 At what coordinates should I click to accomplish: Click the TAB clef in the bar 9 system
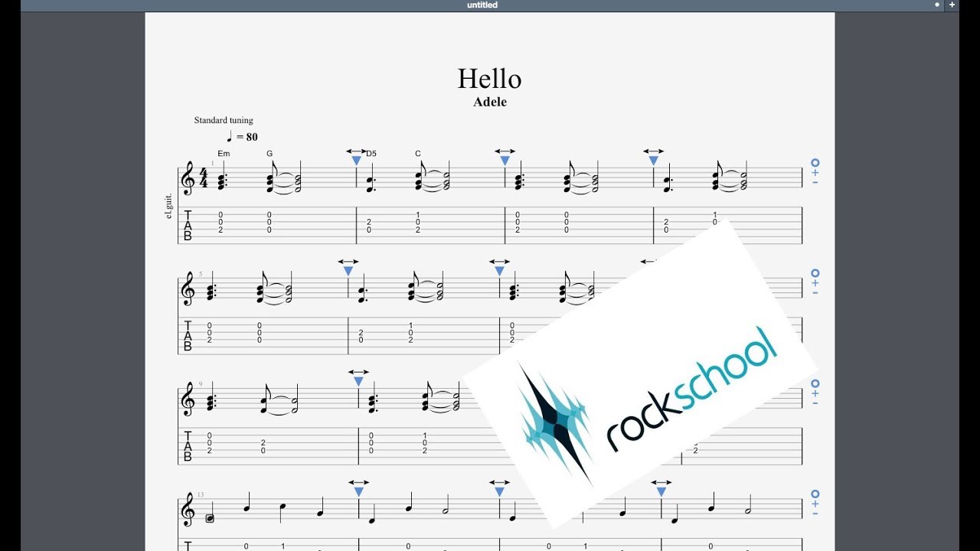tap(188, 445)
